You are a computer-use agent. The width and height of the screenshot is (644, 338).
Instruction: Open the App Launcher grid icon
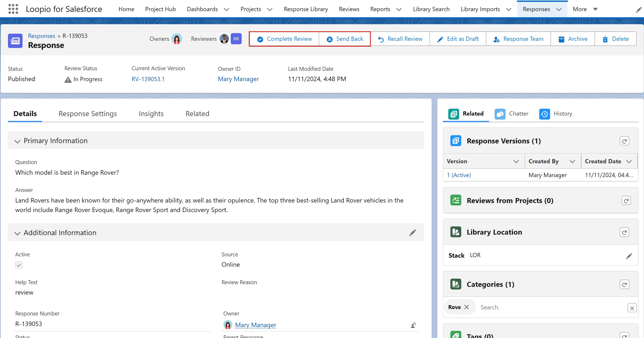click(x=13, y=9)
